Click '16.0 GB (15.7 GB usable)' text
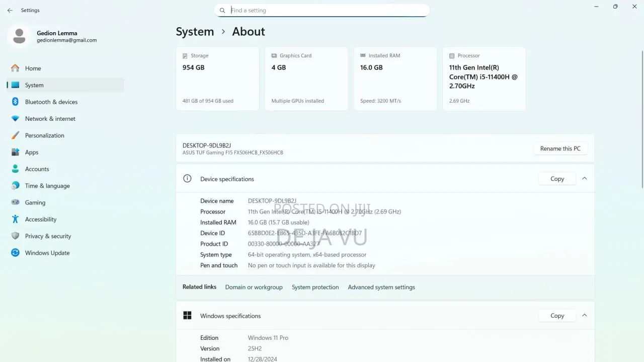 [x=278, y=222]
